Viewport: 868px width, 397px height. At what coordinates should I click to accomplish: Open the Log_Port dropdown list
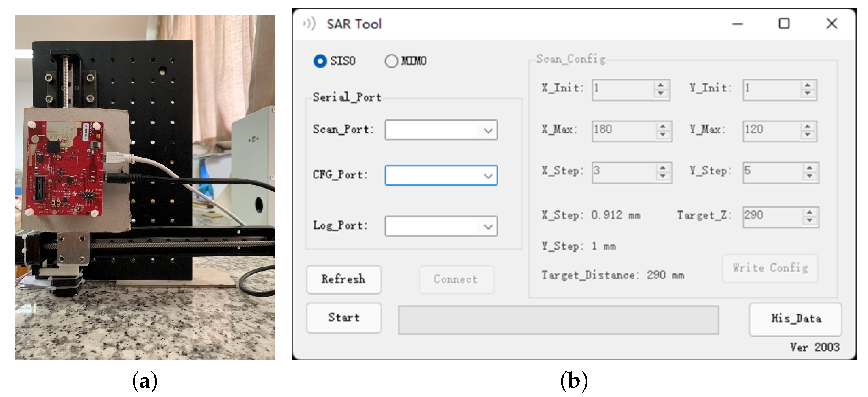488,226
